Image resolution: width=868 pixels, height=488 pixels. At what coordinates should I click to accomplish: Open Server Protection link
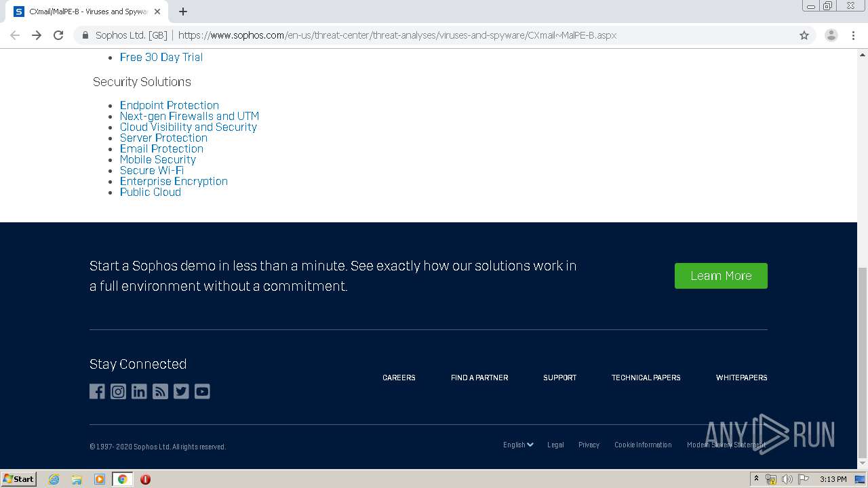click(x=163, y=138)
